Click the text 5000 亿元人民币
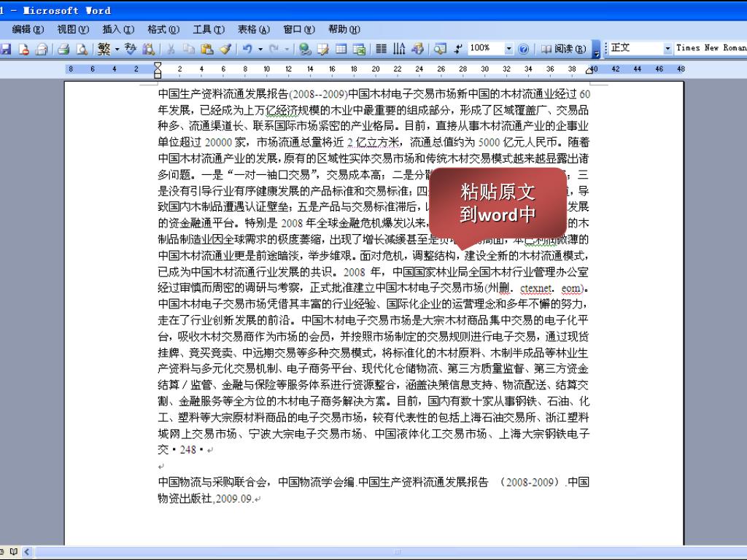The image size is (747, 560). [518, 142]
